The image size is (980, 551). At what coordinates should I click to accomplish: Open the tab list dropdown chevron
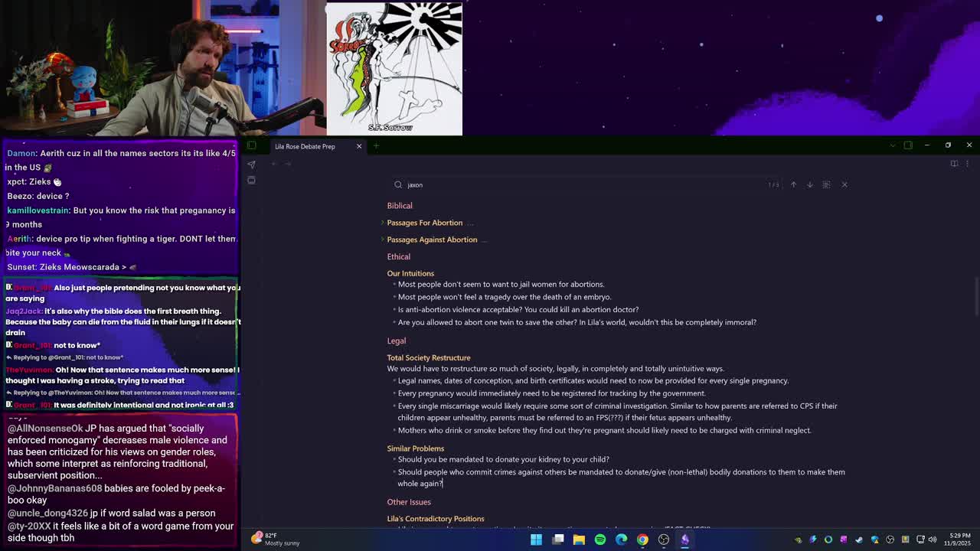click(892, 145)
